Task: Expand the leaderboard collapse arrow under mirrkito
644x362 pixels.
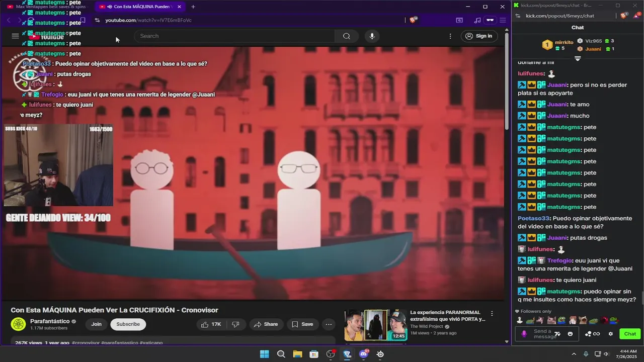Action: pyautogui.click(x=578, y=58)
